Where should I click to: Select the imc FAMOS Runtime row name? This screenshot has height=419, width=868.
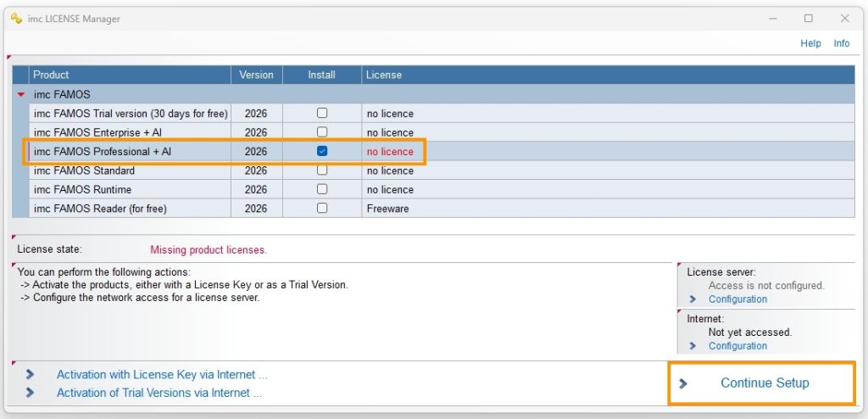82,189
